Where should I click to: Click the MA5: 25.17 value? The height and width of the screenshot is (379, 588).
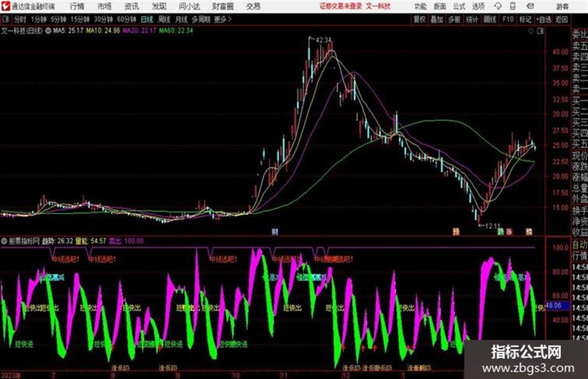(68, 30)
